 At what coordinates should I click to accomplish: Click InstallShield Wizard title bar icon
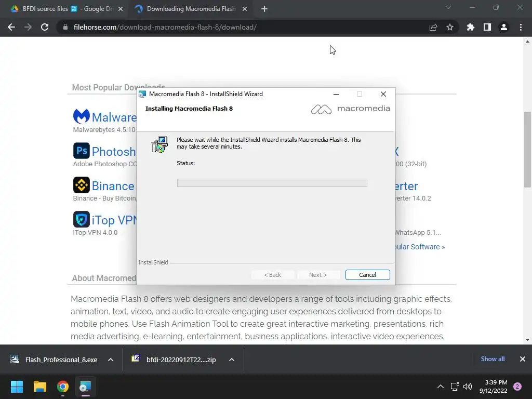tap(142, 94)
